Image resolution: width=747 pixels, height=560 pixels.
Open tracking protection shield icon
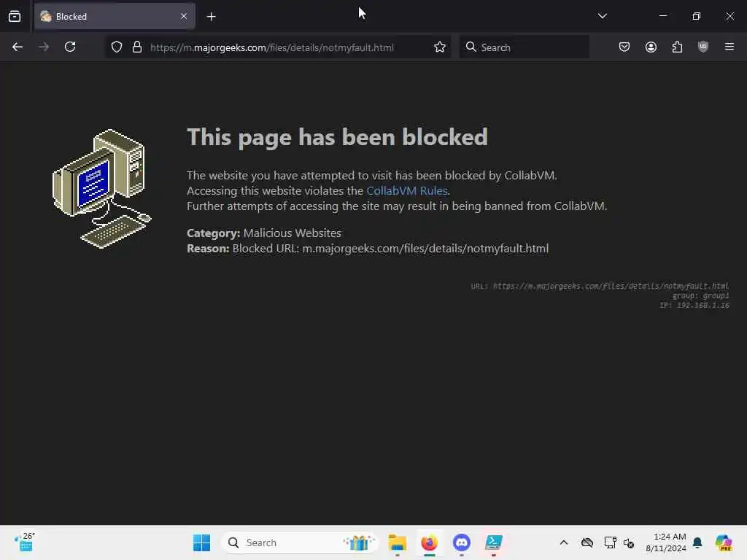click(x=117, y=47)
